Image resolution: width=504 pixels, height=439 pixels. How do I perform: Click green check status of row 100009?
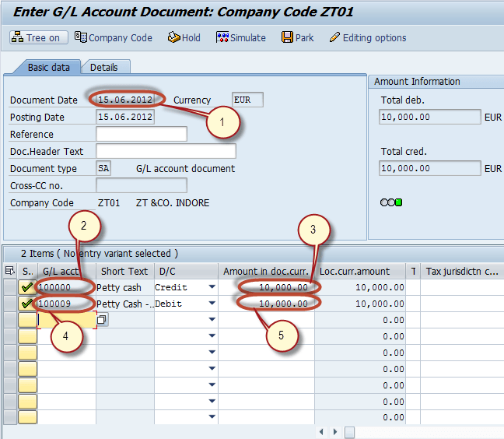pos(27,304)
